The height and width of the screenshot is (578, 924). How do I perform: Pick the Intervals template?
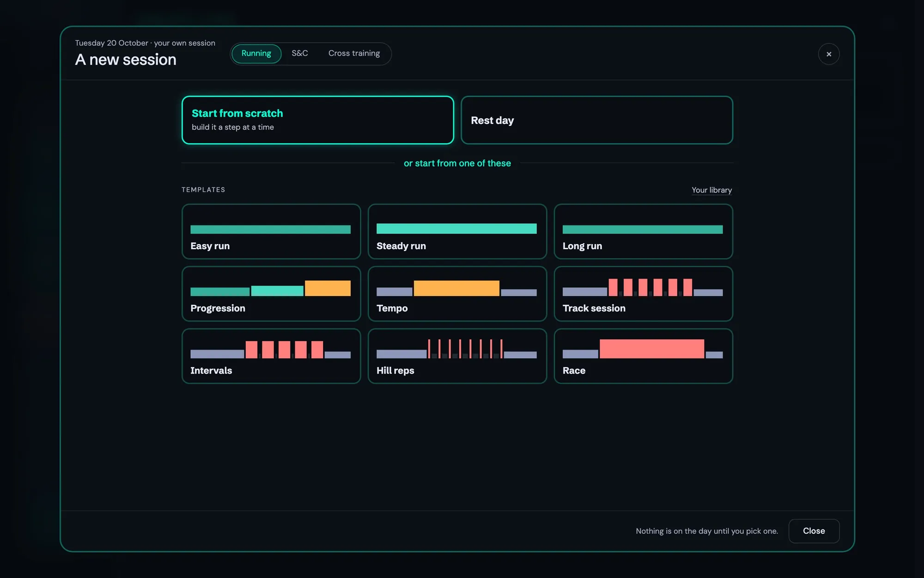click(x=271, y=356)
